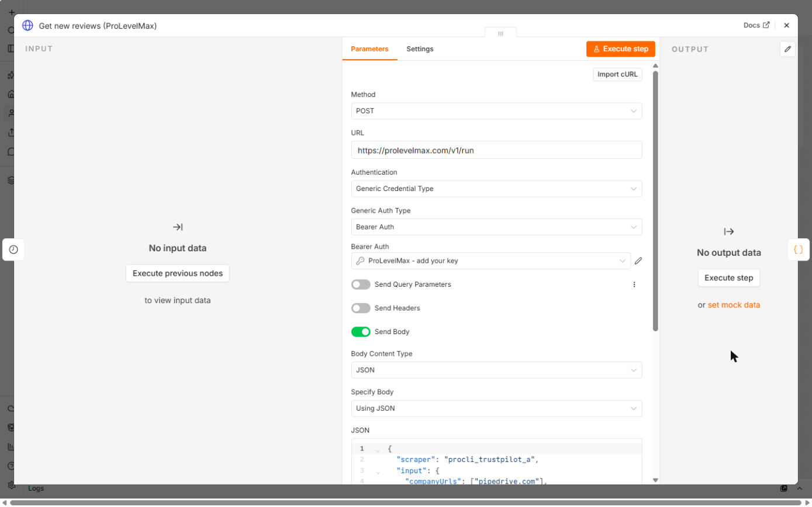
Task: Open the set mock data link
Action: (734, 305)
